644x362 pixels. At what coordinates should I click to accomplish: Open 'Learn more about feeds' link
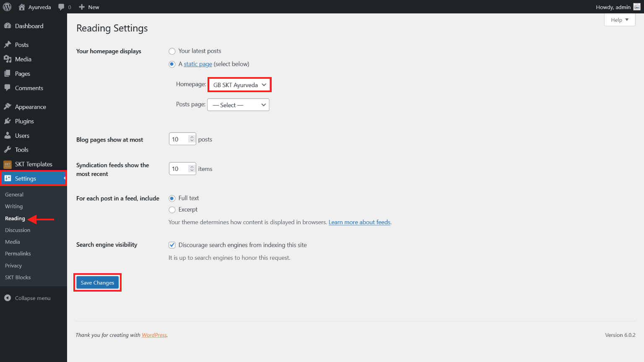coord(359,222)
